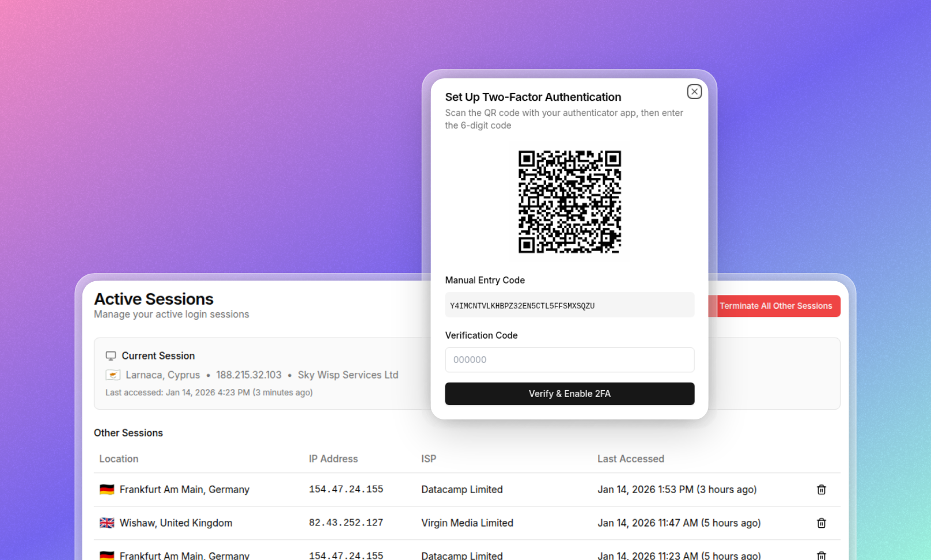Viewport: 931px width, 560px height.
Task: Click the X icon on the 2FA dialog
Action: [694, 92]
